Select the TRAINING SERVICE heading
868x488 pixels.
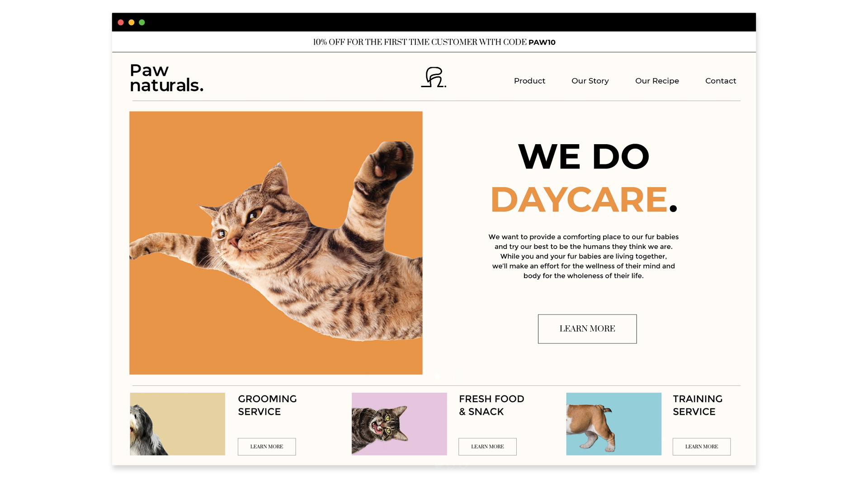pos(698,405)
